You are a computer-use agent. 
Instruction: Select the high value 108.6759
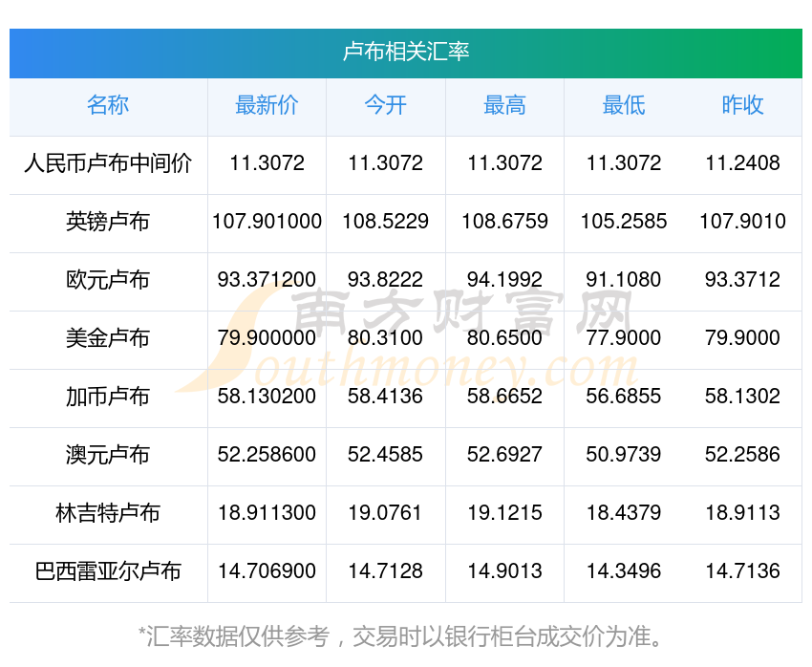point(504,222)
